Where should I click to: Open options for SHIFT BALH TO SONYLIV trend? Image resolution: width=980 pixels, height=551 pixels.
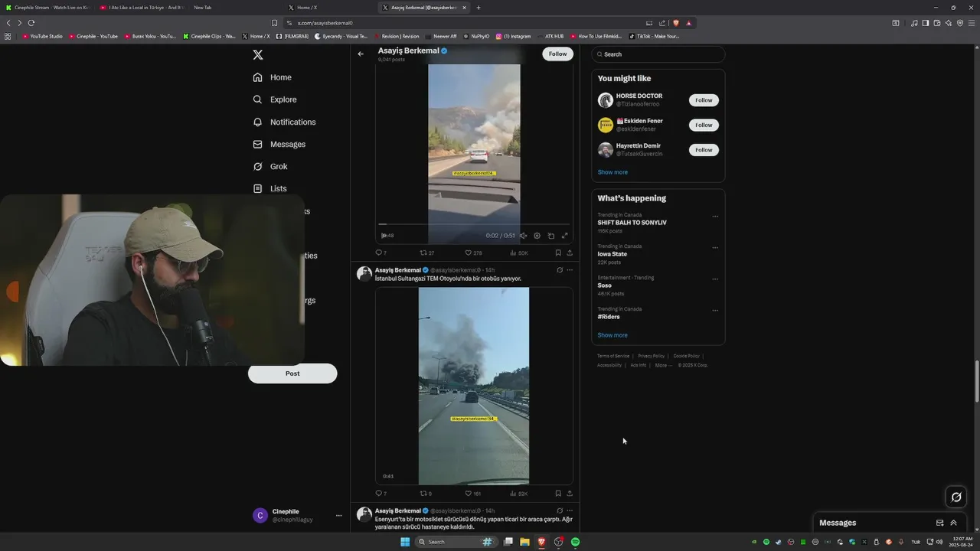coord(715,217)
